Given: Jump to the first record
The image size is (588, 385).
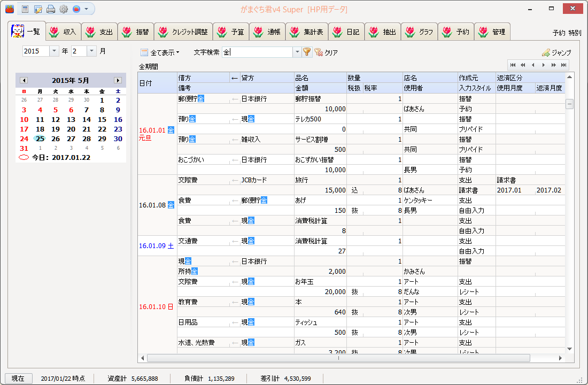Looking at the screenshot, I should (513, 65).
